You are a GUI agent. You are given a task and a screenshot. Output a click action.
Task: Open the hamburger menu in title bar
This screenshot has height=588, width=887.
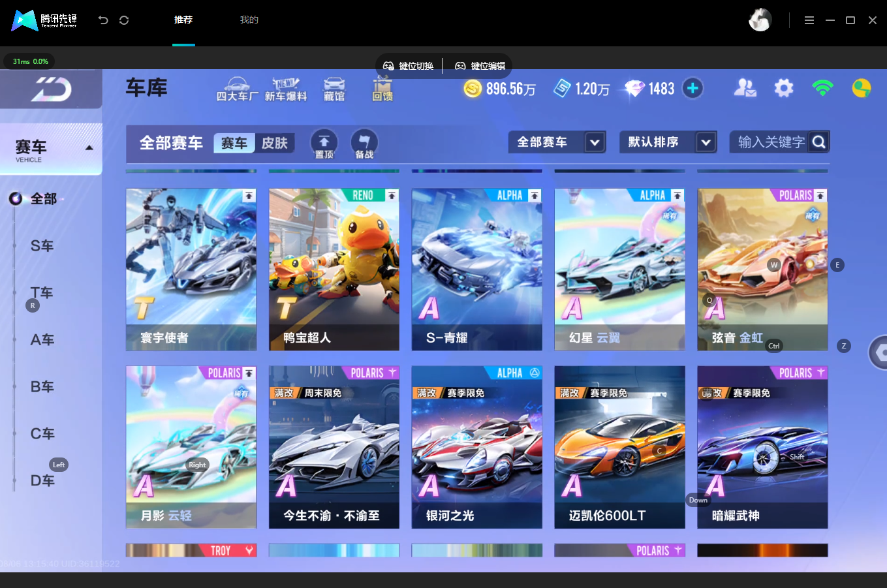tap(809, 20)
